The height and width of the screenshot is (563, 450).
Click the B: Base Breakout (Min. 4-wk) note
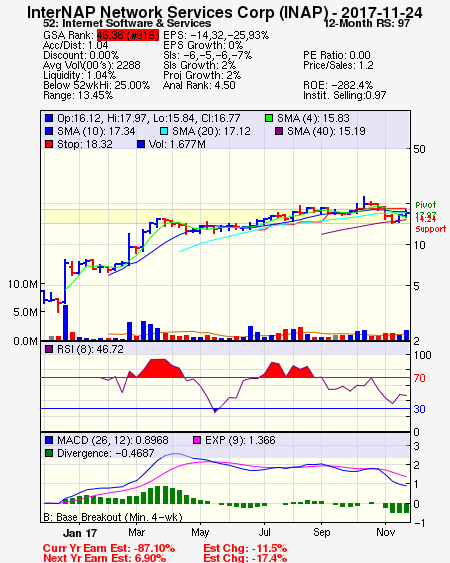coord(113,517)
